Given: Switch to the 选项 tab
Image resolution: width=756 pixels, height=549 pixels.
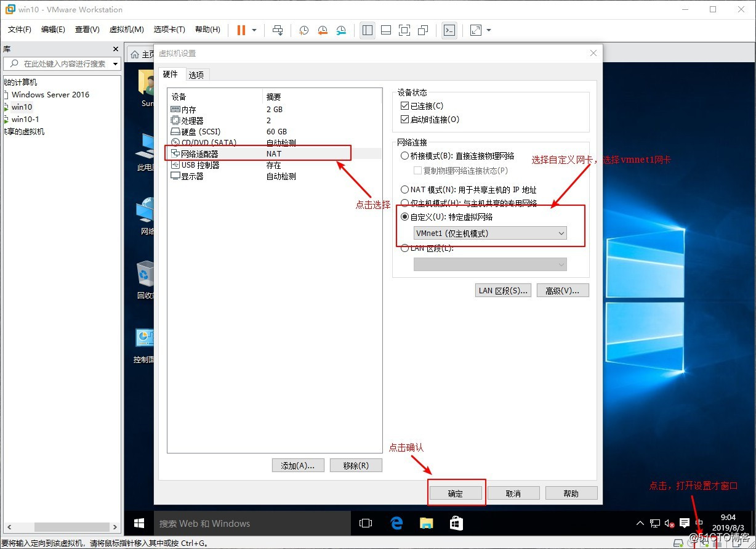Looking at the screenshot, I should click(x=196, y=75).
